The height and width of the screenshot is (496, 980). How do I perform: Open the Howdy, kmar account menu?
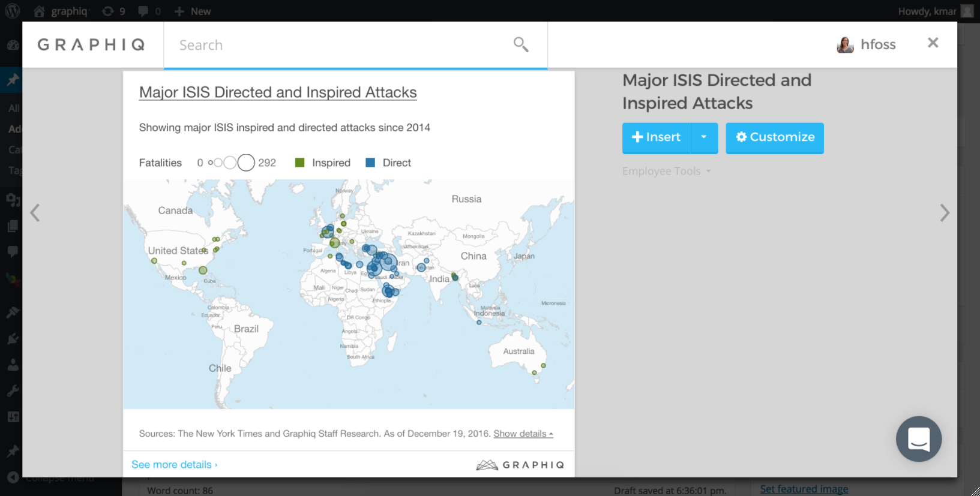935,11
